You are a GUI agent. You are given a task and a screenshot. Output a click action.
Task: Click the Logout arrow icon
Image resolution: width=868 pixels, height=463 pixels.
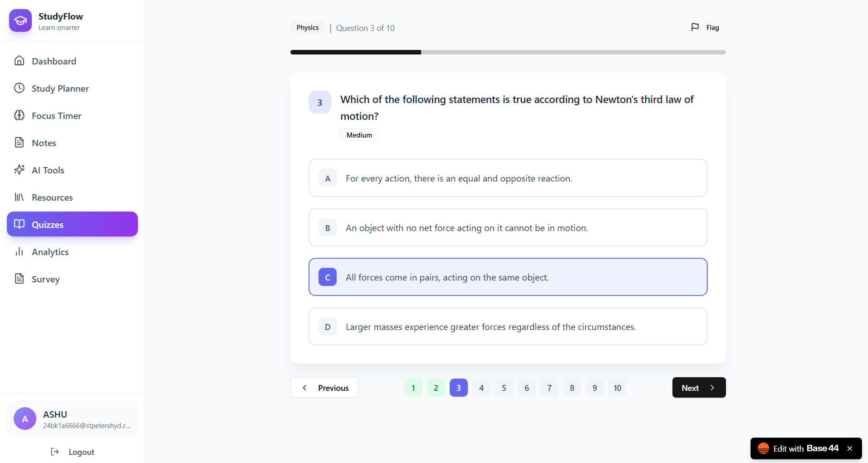click(x=55, y=452)
